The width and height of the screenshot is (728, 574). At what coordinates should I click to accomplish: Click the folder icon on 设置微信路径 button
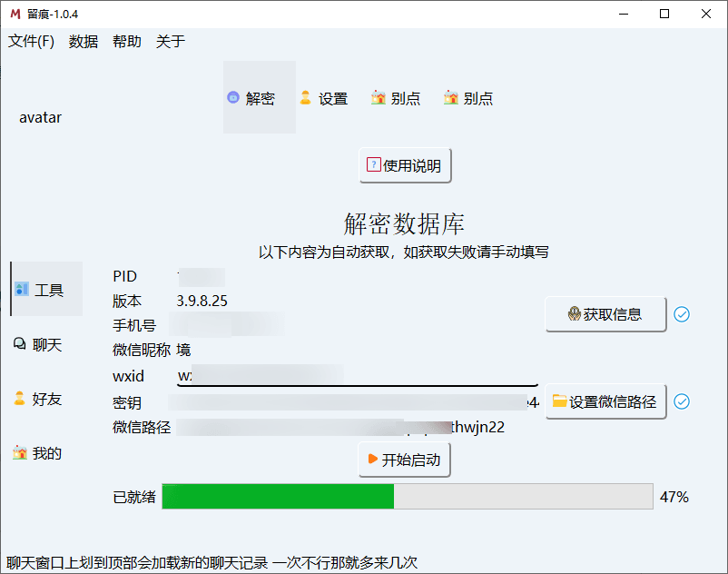coord(561,400)
